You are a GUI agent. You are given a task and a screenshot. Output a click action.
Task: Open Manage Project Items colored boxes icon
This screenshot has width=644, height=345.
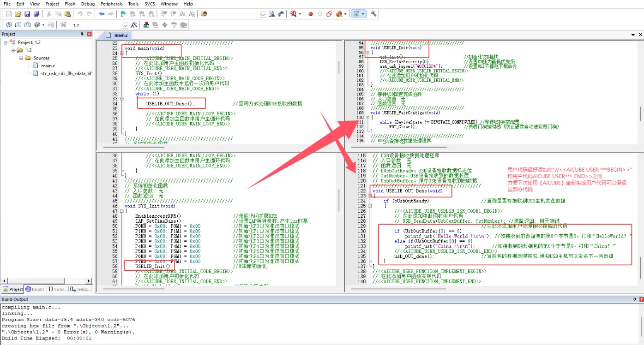pyautogui.click(x=146, y=25)
